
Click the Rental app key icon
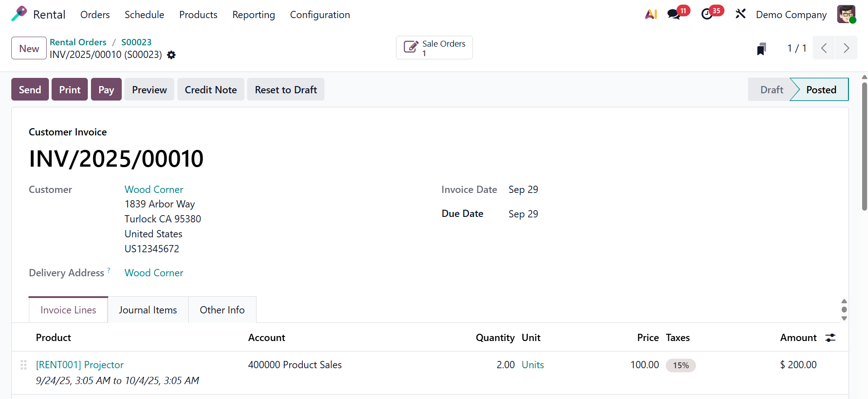pyautogui.click(x=19, y=14)
